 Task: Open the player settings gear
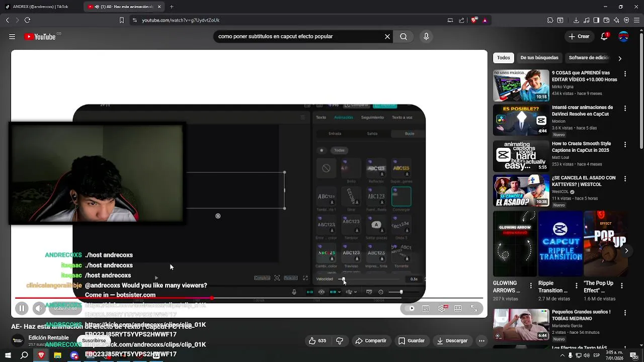(442, 308)
